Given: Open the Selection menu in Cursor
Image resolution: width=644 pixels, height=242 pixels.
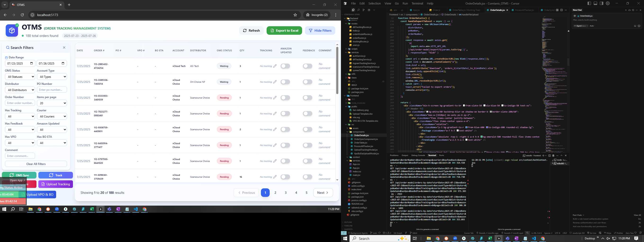Looking at the screenshot, I should tap(374, 3).
